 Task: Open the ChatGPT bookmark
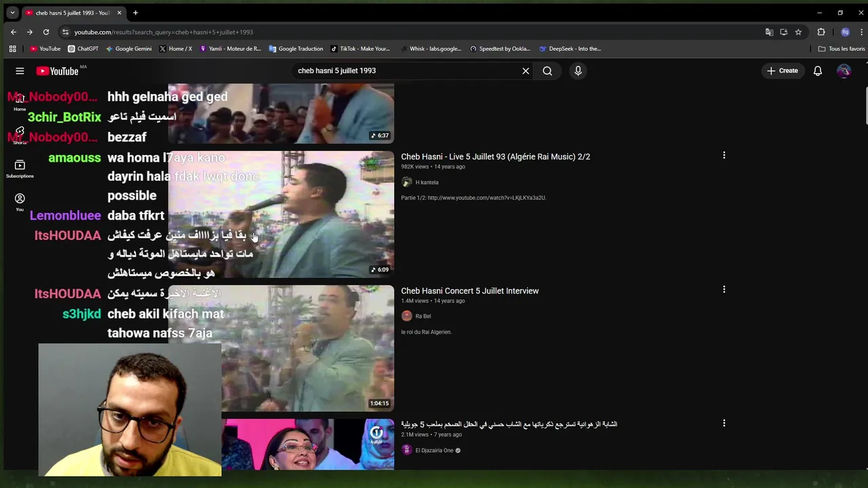coord(83,49)
